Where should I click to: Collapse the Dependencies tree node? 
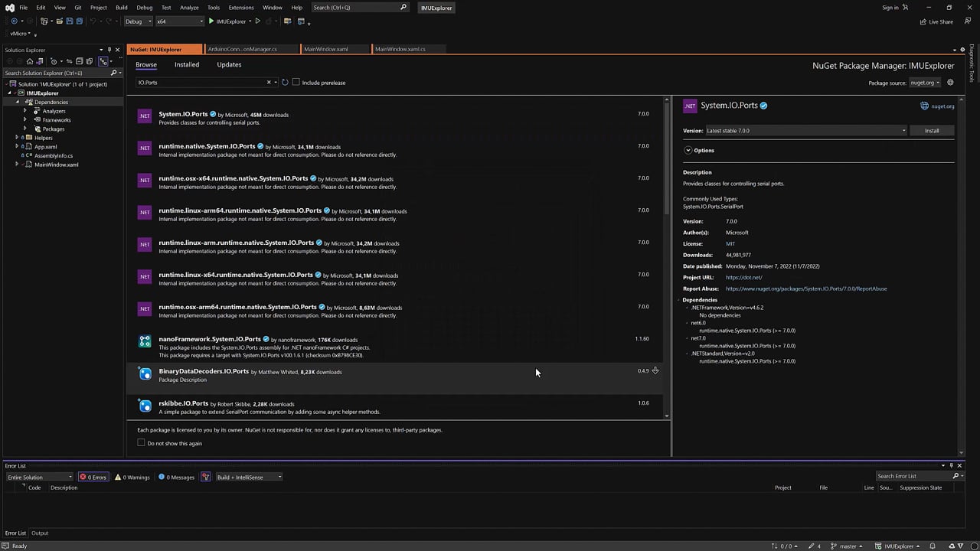coord(17,102)
